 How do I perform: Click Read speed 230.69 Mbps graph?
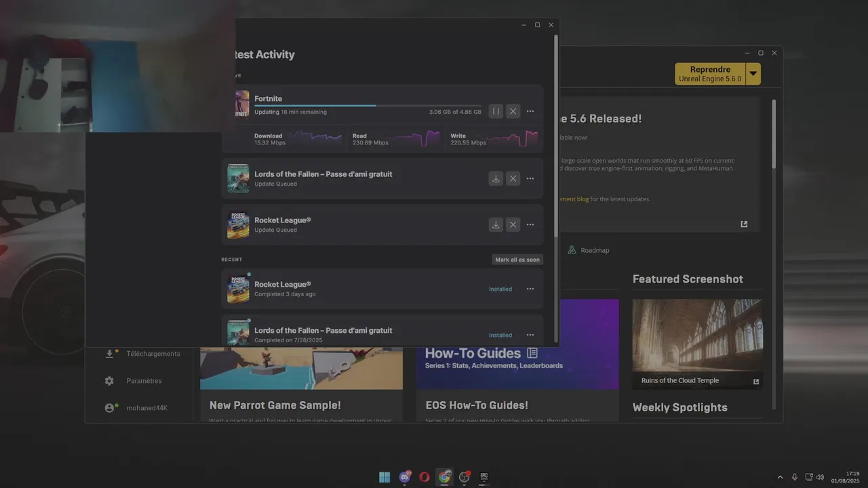pyautogui.click(x=415, y=139)
